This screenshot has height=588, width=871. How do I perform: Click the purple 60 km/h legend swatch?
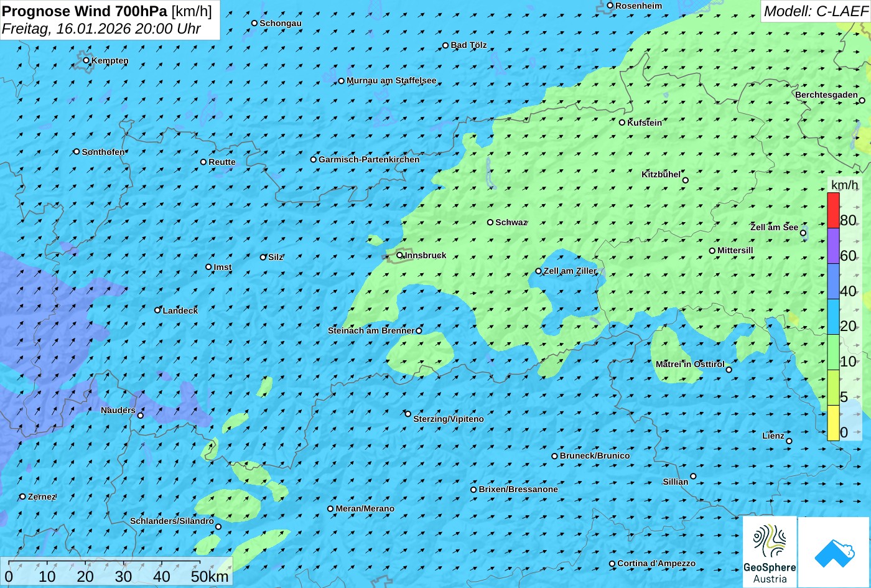pos(833,246)
